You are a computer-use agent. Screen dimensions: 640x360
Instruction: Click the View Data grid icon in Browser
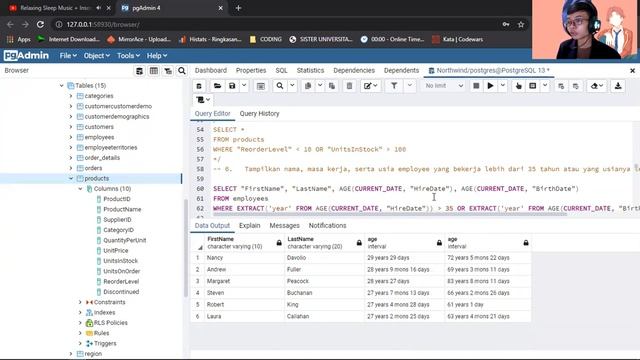coord(154,71)
